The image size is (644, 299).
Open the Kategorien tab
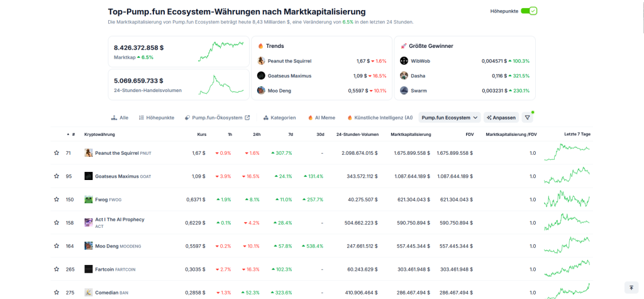pyautogui.click(x=279, y=118)
